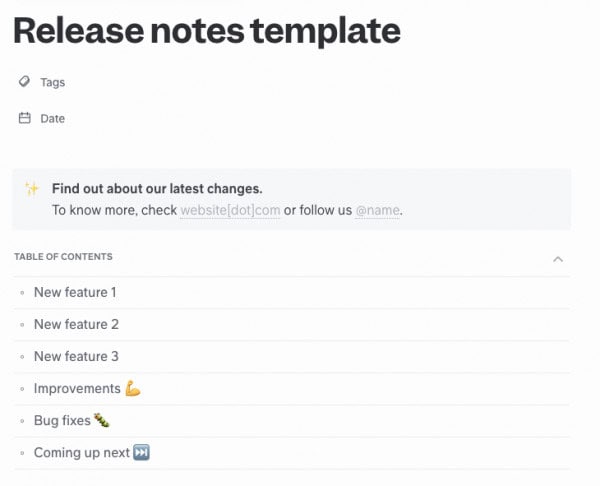Viewport: 600px width, 486px height.
Task: Jump to New feature 2 section
Action: [x=76, y=324]
